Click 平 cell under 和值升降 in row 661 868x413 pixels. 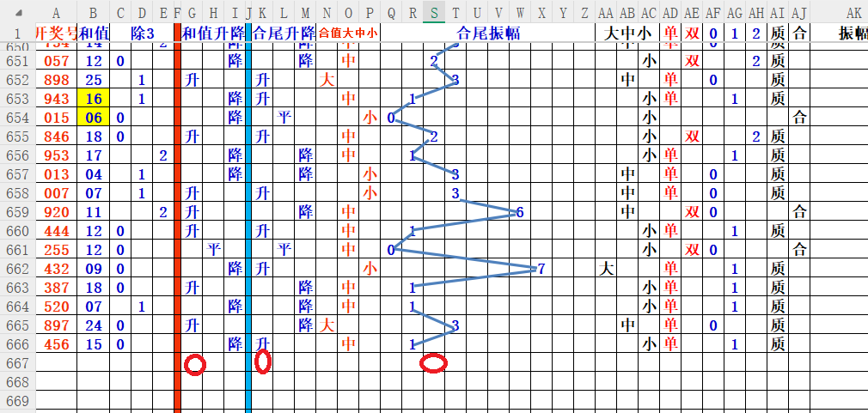pos(213,249)
